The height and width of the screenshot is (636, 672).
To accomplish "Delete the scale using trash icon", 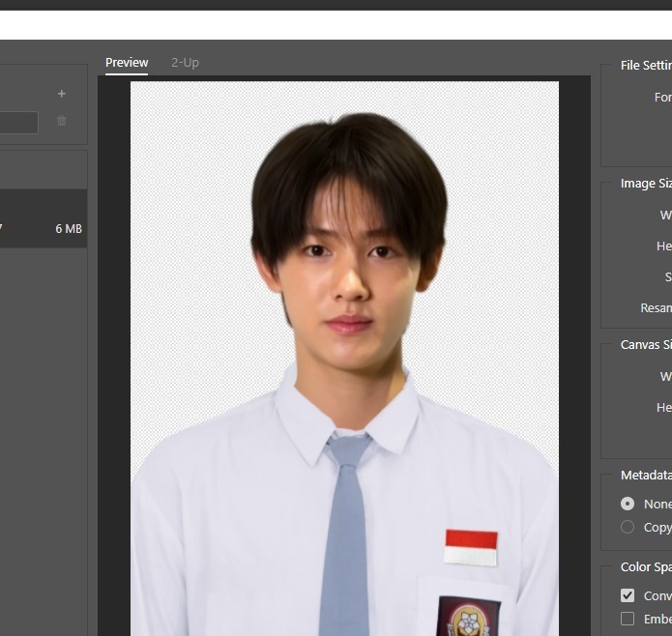I will tap(61, 121).
